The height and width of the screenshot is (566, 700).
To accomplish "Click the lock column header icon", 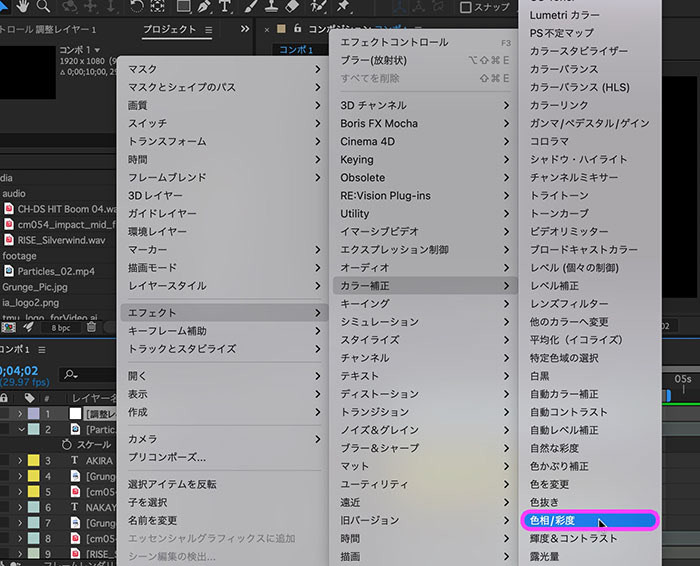I will tap(4, 398).
